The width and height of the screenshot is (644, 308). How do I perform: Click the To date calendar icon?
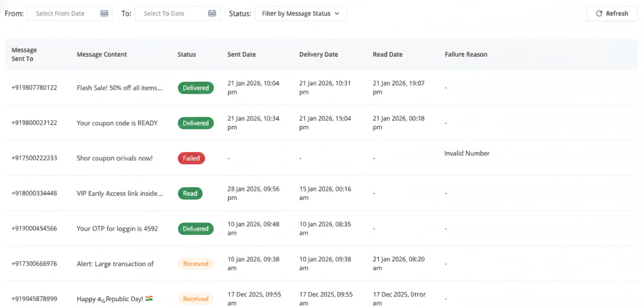click(x=212, y=14)
